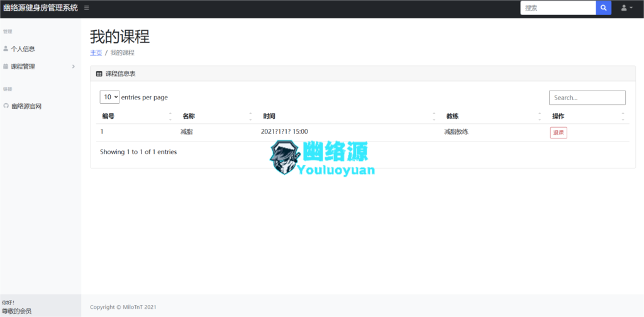The height and width of the screenshot is (317, 644).
Task: Select the Copyright © MiloTnT 2021 footer text
Action: click(x=123, y=307)
